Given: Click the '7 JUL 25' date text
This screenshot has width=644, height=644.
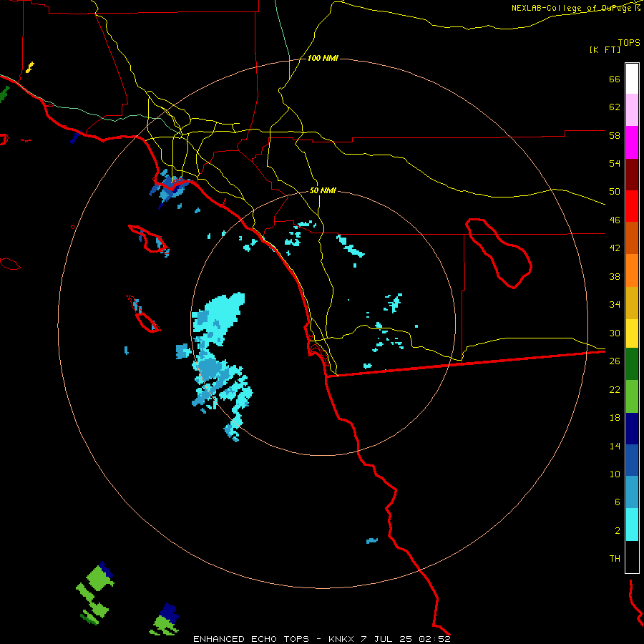Looking at the screenshot, I should click(x=387, y=639).
